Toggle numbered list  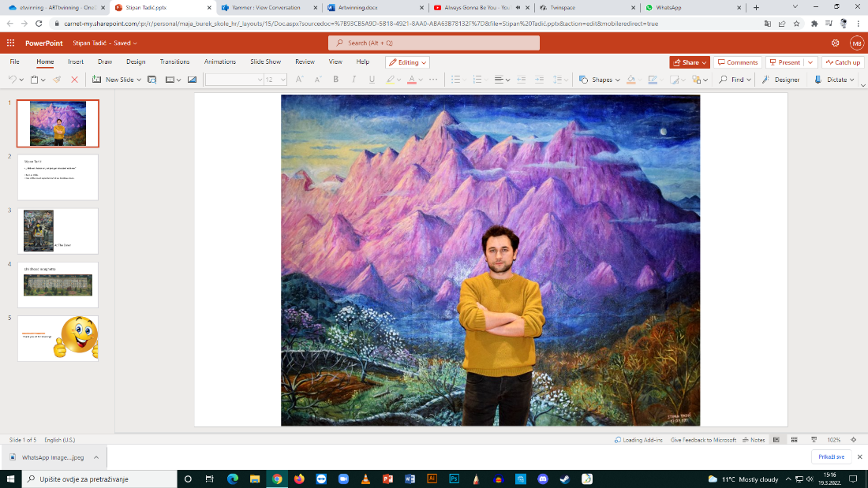(x=477, y=80)
